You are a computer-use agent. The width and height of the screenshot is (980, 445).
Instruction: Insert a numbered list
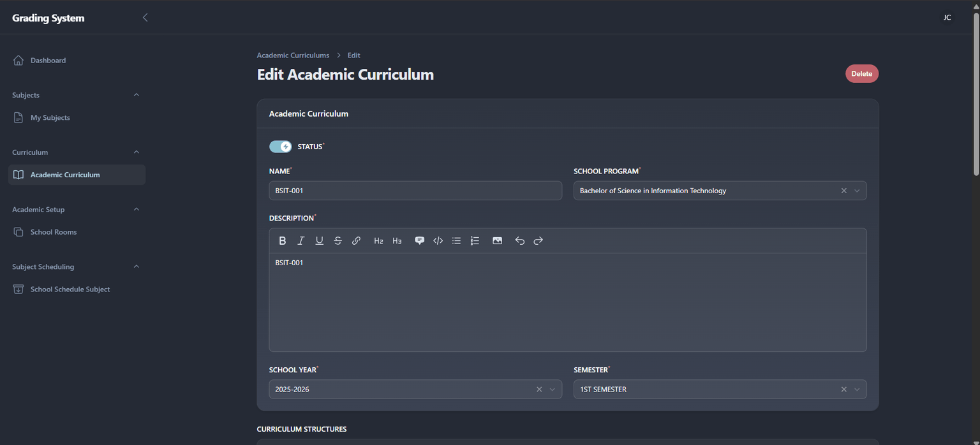pyautogui.click(x=475, y=241)
